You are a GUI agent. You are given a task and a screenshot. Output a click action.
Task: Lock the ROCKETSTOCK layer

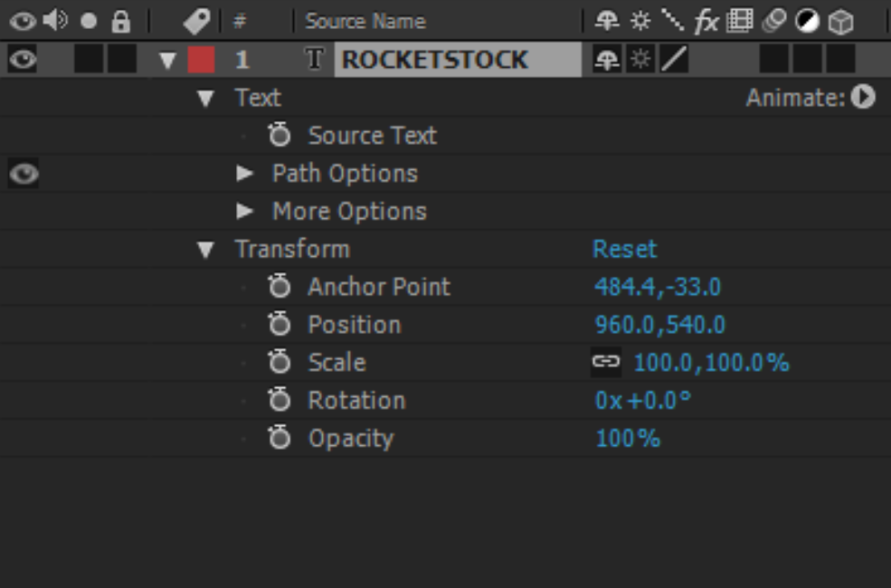(121, 59)
